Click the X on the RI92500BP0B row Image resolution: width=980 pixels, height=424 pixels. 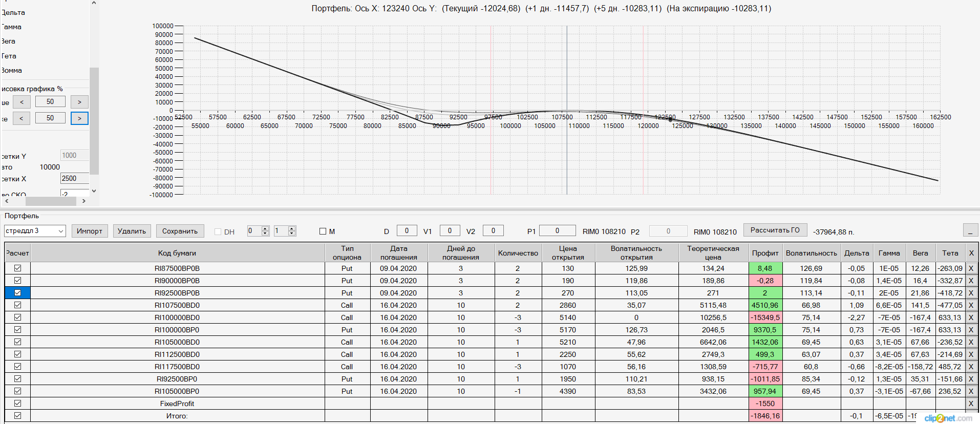click(971, 293)
